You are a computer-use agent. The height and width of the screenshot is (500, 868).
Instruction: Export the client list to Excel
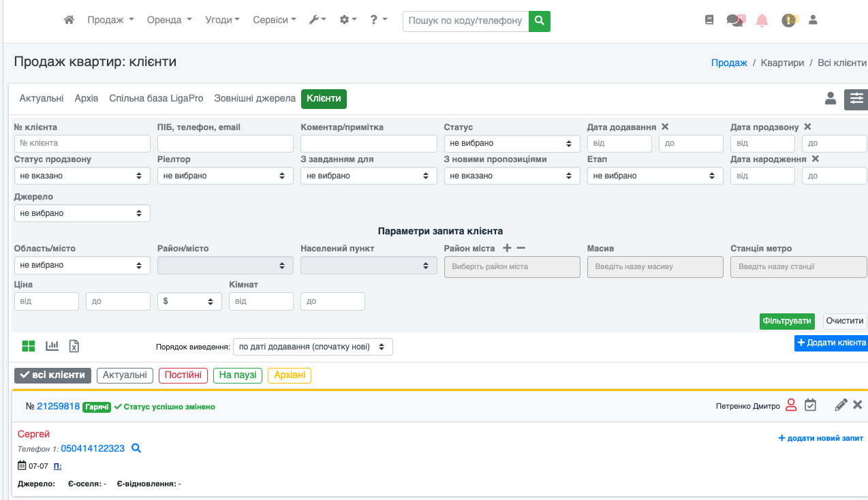pos(74,346)
